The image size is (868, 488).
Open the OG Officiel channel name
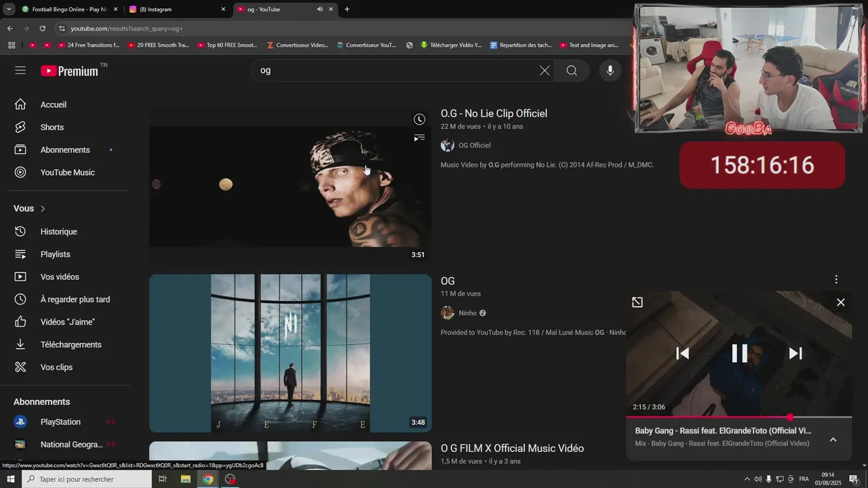pyautogui.click(x=475, y=145)
